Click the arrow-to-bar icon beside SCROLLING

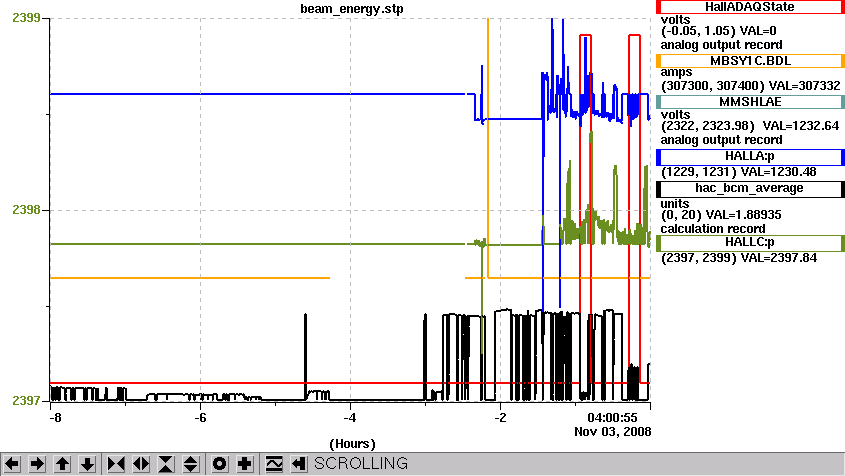(x=299, y=464)
